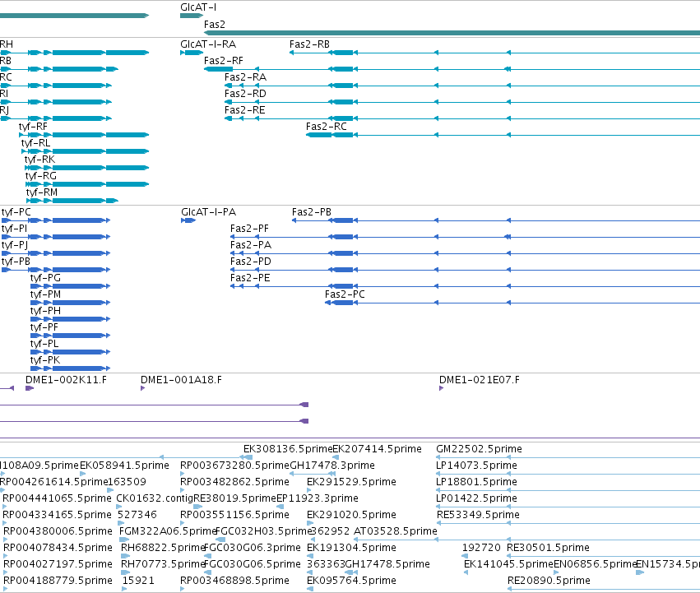
Task: Select the EK058941.5prime EST label
Action: pyautogui.click(x=124, y=466)
